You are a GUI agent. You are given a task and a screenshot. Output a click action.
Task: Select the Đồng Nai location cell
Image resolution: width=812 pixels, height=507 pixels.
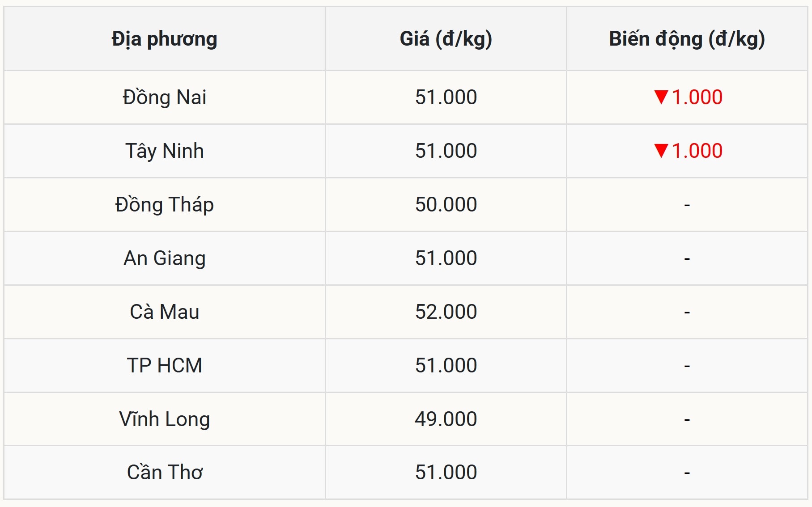[x=164, y=97]
